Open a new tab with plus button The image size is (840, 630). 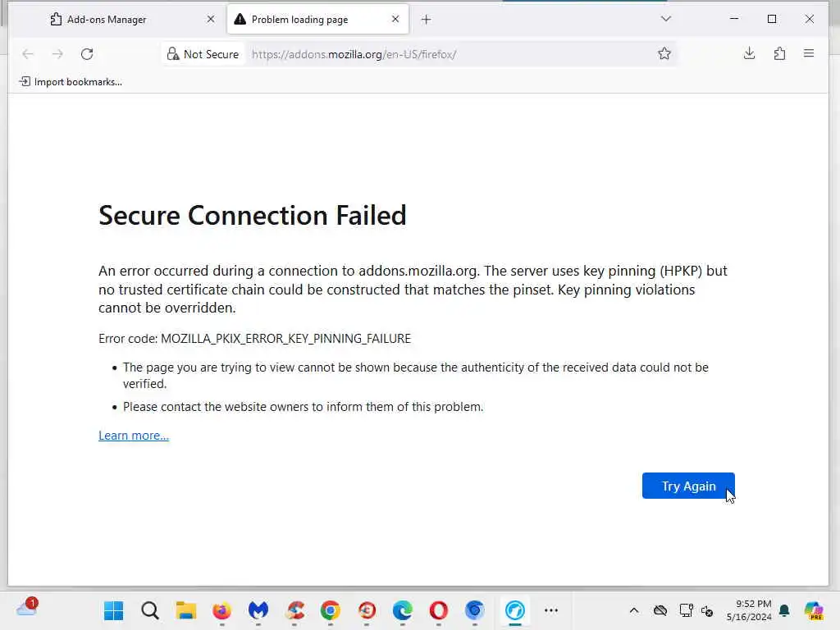426,20
